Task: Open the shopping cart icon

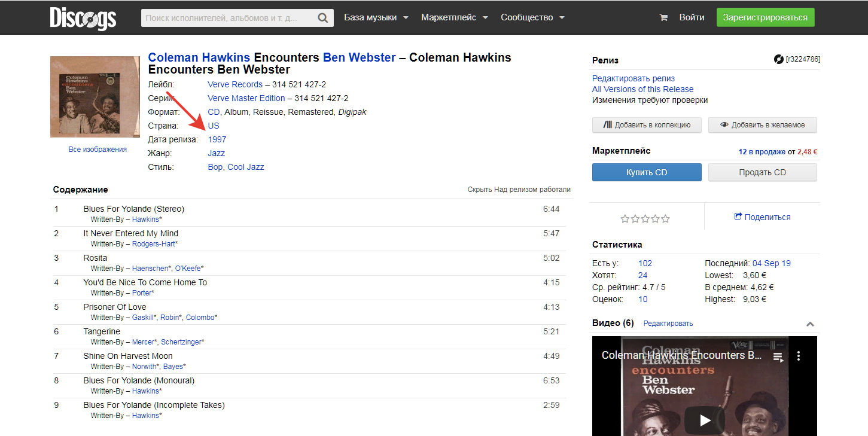Action: click(663, 18)
